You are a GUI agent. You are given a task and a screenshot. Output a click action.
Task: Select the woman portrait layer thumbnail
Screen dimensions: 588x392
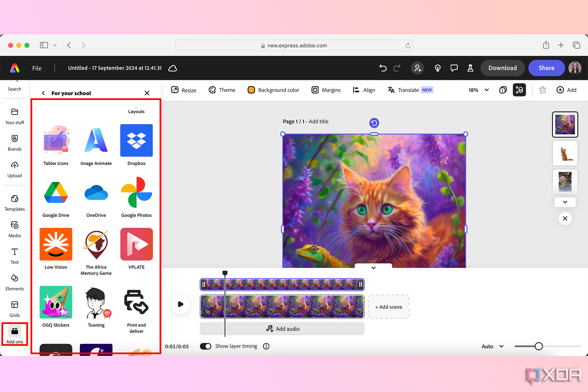[565, 181]
